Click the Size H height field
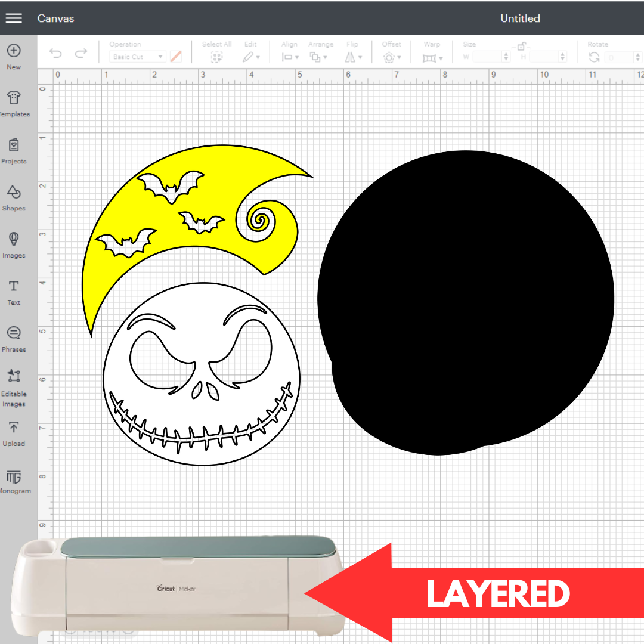Image resolution: width=644 pixels, height=644 pixels. (544, 57)
